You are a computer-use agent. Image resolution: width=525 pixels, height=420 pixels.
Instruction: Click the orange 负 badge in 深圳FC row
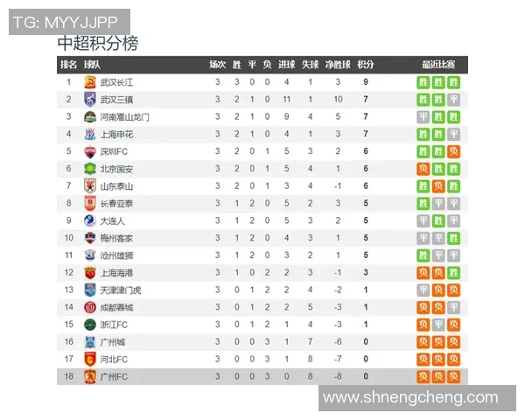coord(453,151)
